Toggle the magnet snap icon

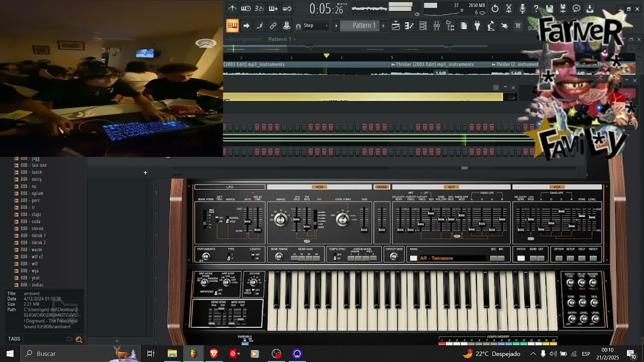tap(298, 26)
